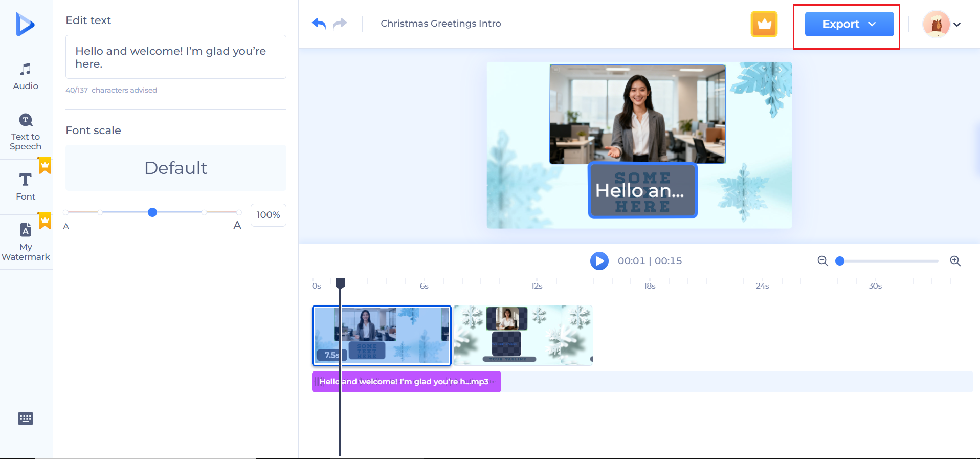Click the 'Edit text' heading
The height and width of the screenshot is (459, 980).
(88, 20)
